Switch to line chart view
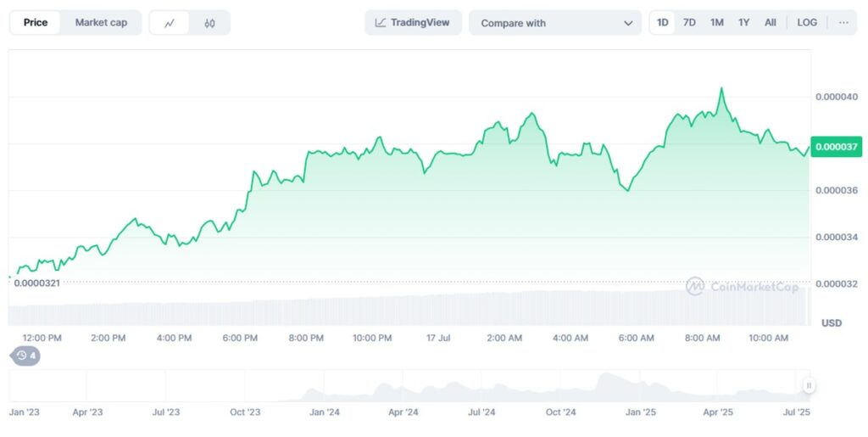This screenshot has height=437, width=868. click(170, 23)
